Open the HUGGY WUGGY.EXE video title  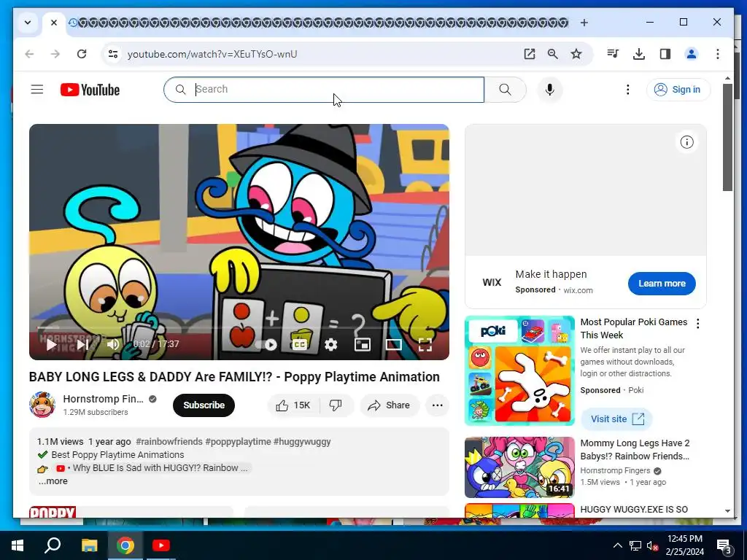click(634, 510)
